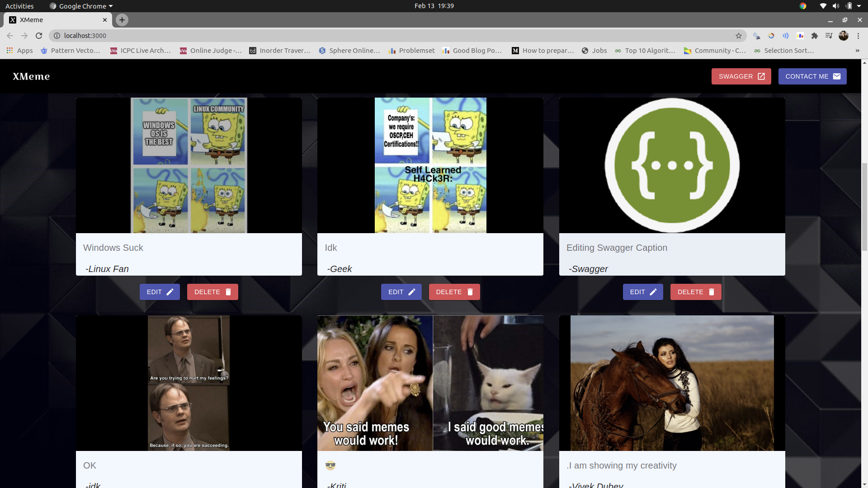Open the SWAGGER documentation page
The width and height of the screenshot is (868, 488).
[x=741, y=76]
